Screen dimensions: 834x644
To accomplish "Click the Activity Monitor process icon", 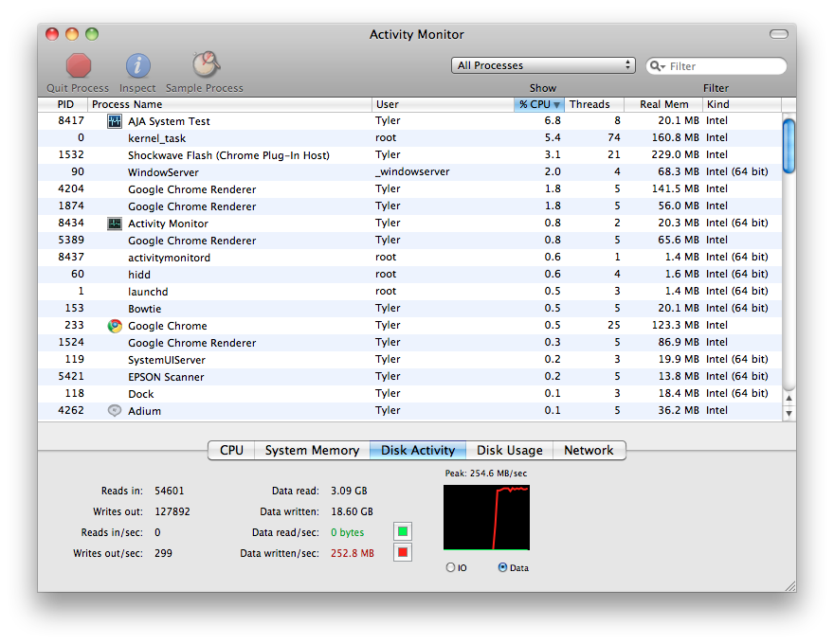I will pos(115,224).
